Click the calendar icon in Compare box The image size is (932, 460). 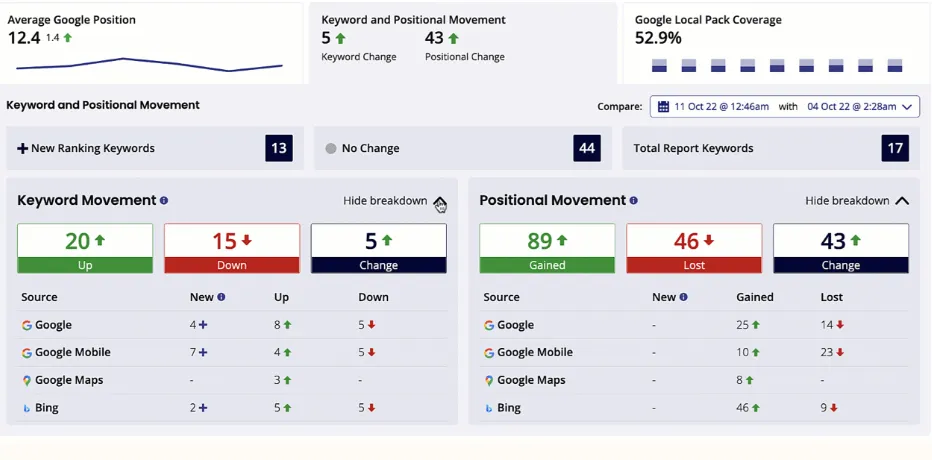[663, 107]
